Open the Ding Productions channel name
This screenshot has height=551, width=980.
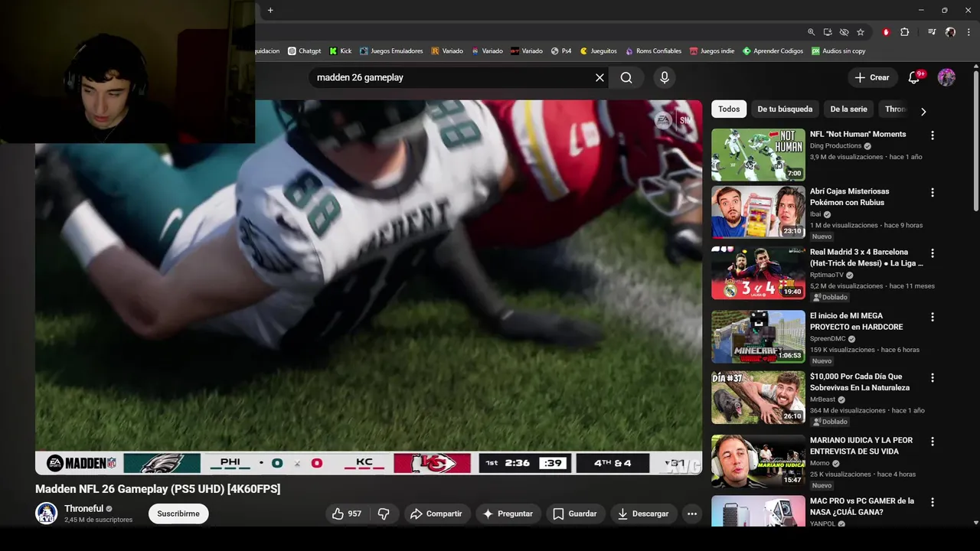pyautogui.click(x=836, y=145)
